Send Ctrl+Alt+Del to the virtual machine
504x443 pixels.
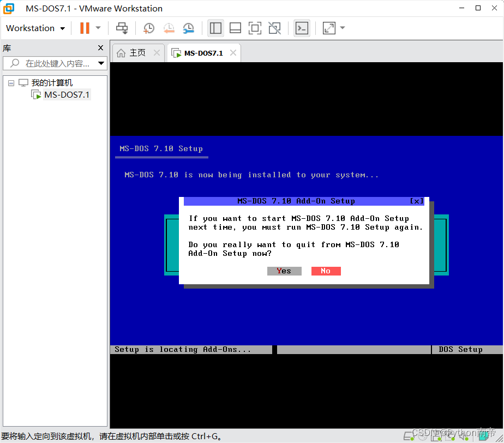point(121,28)
